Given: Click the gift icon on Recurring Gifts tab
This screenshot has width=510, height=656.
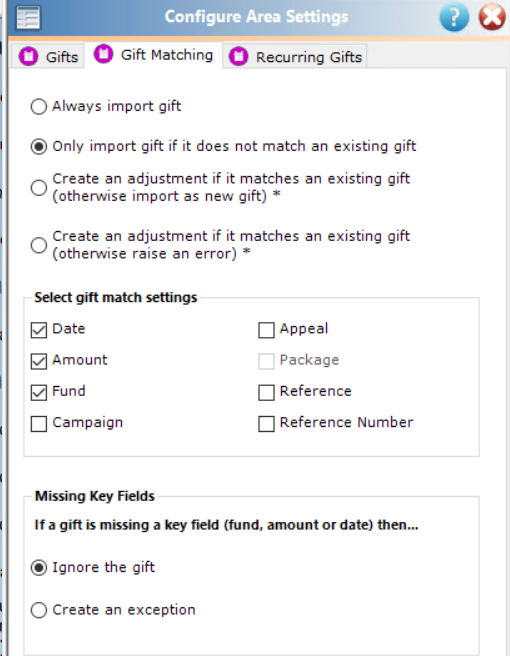Looking at the screenshot, I should [x=238, y=56].
